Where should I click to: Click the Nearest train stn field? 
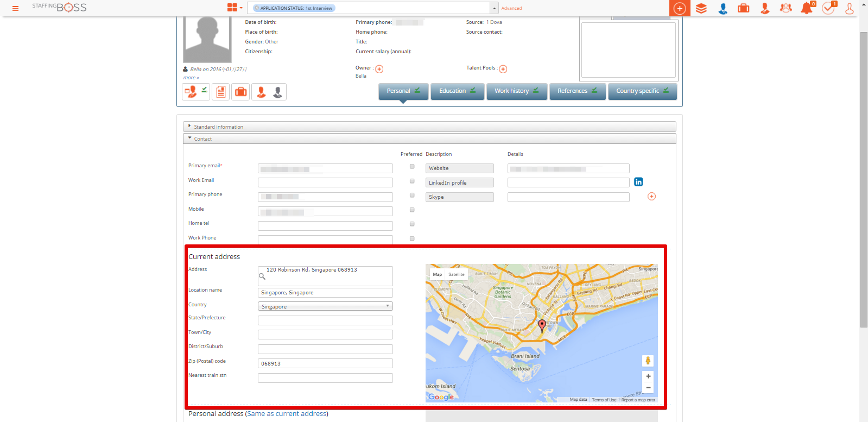[325, 378]
